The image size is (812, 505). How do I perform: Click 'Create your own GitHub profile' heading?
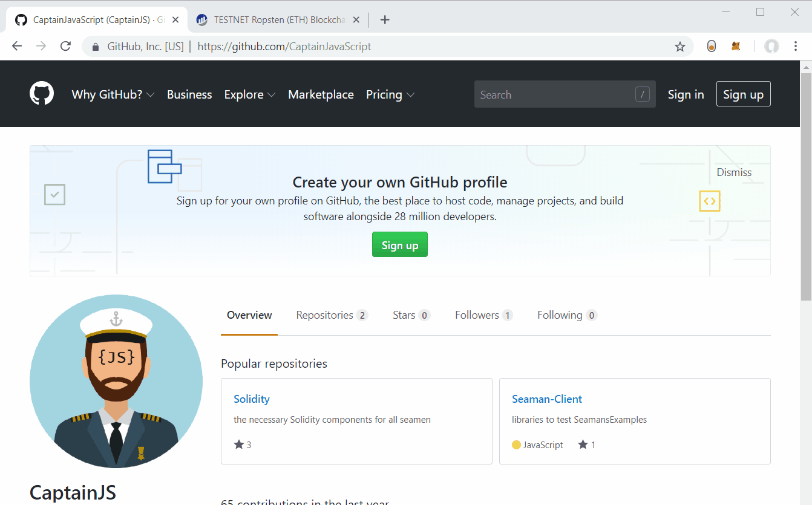(x=400, y=182)
